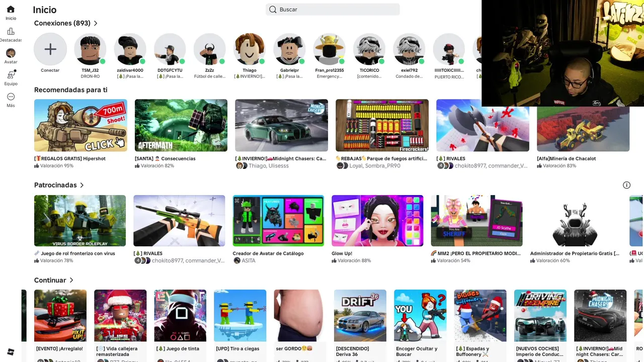This screenshot has width=644, height=362.
Task: Open Gabrielpr friend avatar
Action: click(289, 49)
